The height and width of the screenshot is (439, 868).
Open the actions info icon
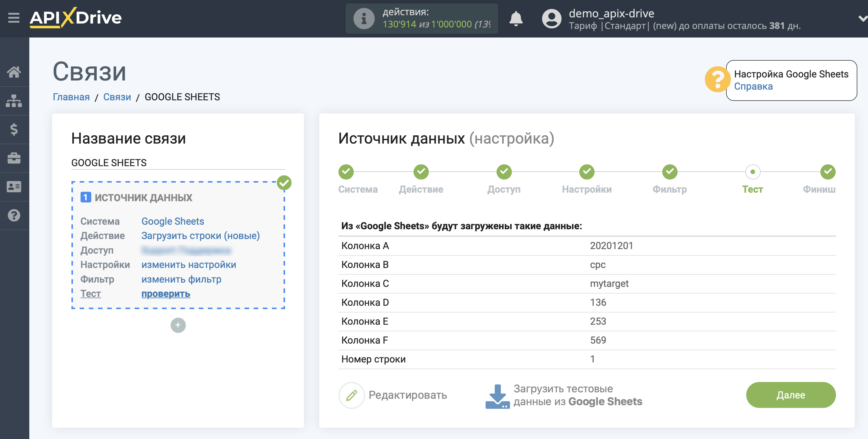(363, 19)
